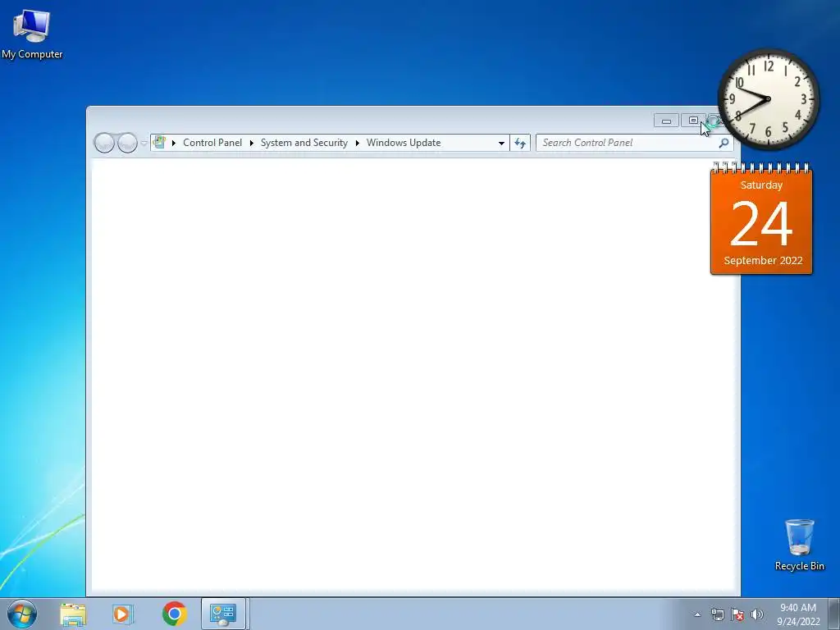Image resolution: width=840 pixels, height=630 pixels.
Task: Click the search magnifier icon
Action: click(724, 143)
